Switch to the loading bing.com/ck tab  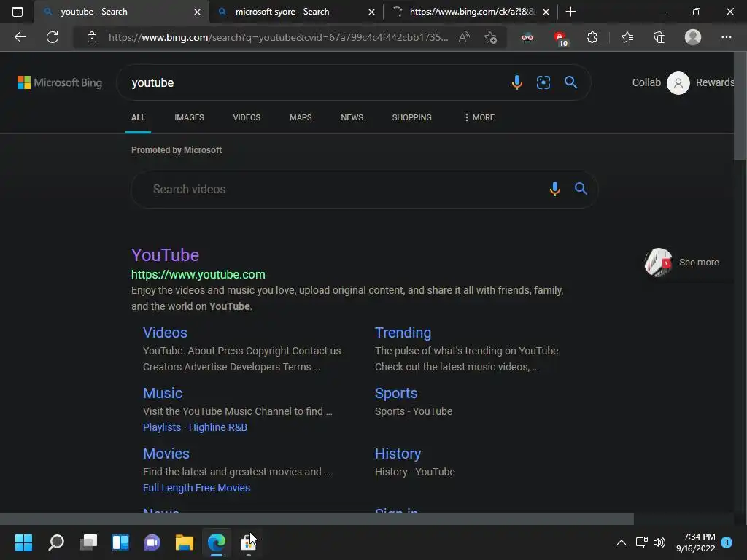click(472, 12)
